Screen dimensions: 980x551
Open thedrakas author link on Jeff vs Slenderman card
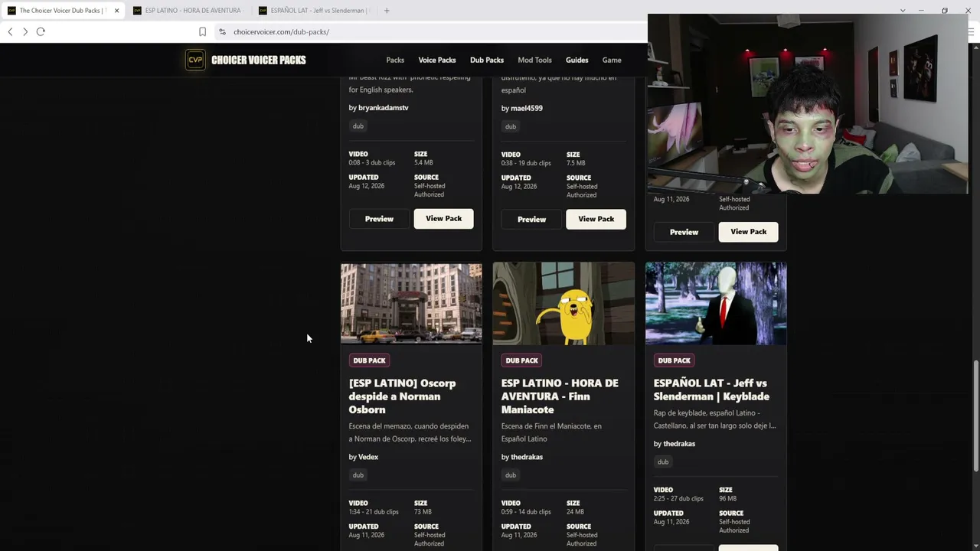tap(679, 444)
